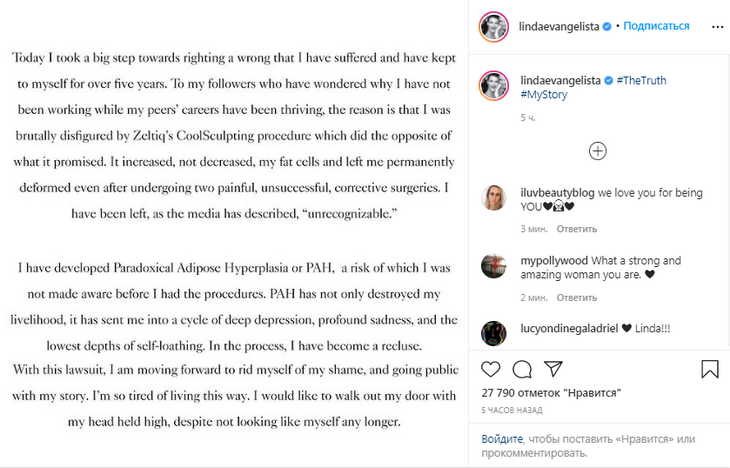
Task: Click the mypollywood commenter avatar
Action: point(494,266)
